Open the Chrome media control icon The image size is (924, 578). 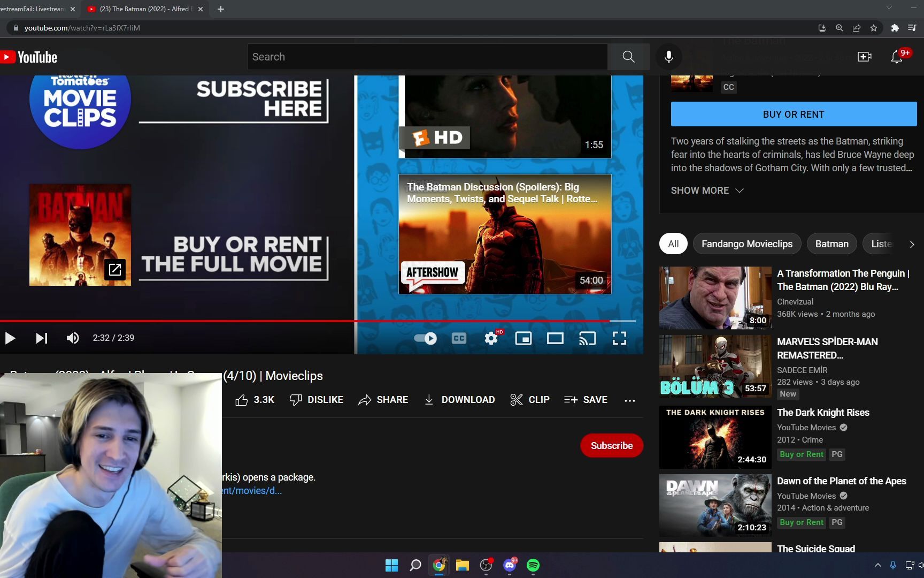(912, 28)
